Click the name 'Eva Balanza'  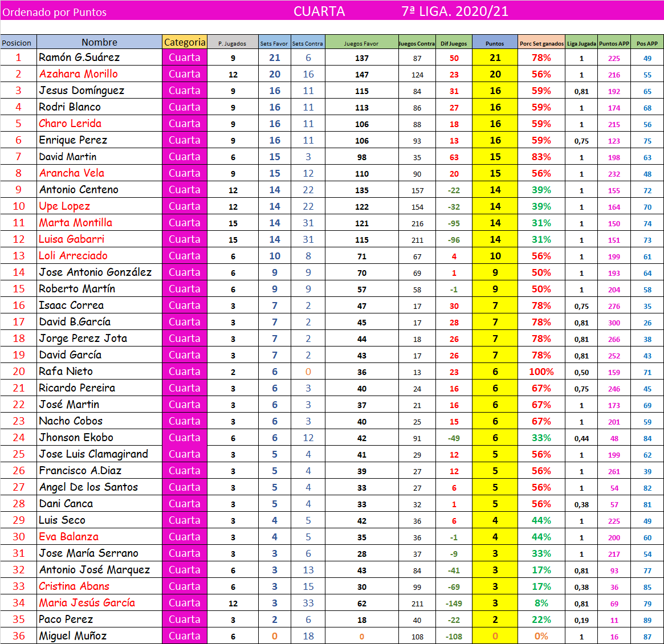point(68,536)
